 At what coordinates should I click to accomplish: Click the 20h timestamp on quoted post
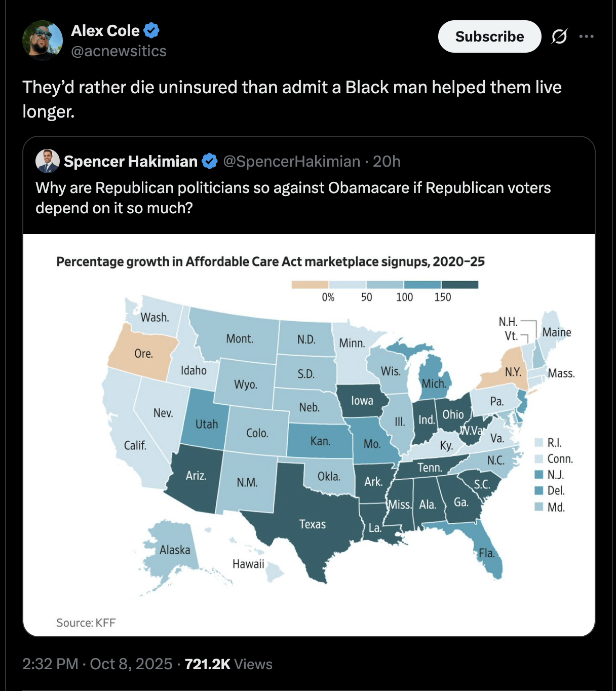pos(387,161)
